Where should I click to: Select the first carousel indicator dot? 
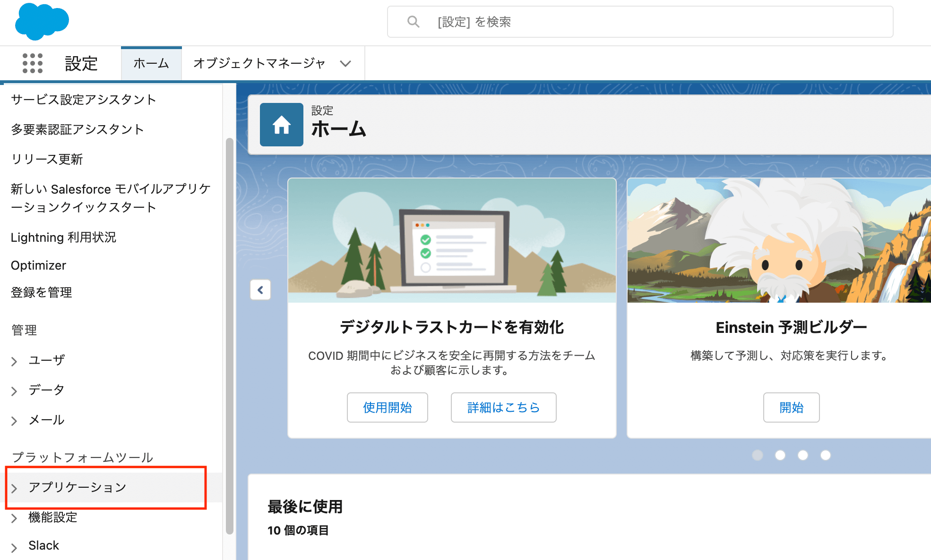[758, 455]
